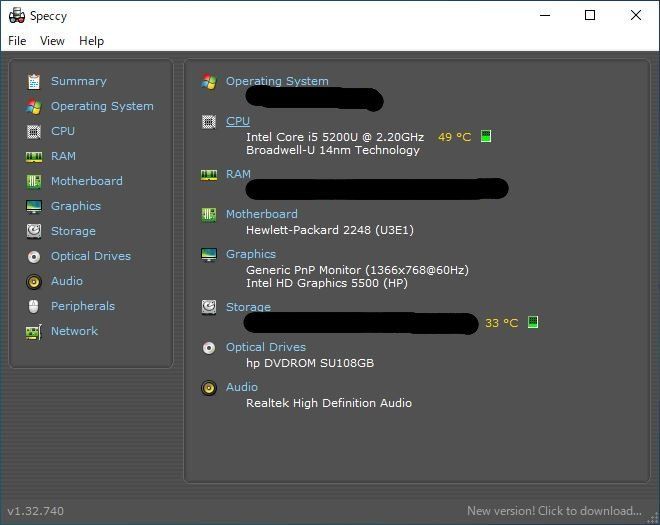Click the Audio speaker icon in summary panel

click(209, 388)
